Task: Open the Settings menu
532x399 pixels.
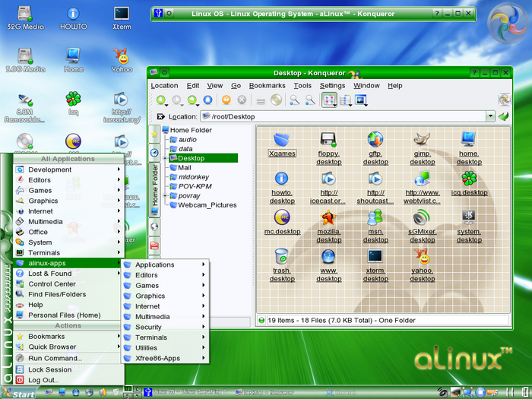Action: click(332, 85)
